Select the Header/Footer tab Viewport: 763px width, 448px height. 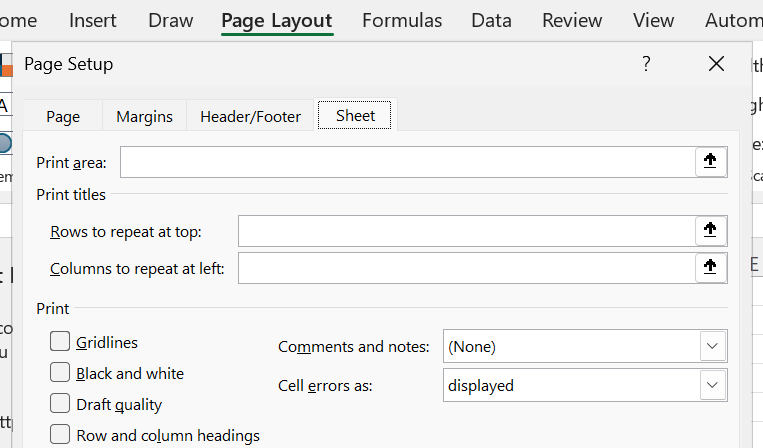250,117
